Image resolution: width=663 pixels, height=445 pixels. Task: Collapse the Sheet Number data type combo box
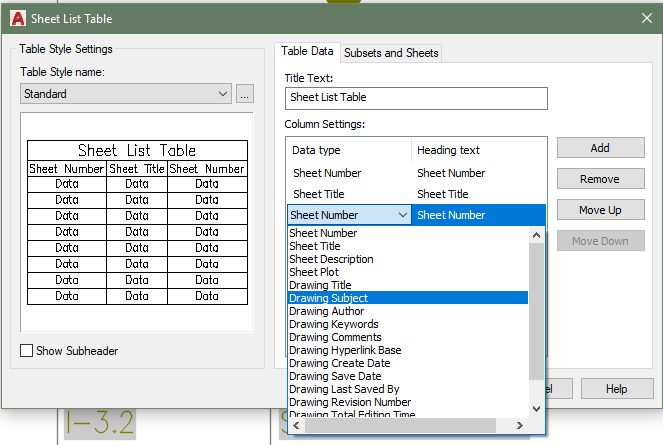click(403, 215)
